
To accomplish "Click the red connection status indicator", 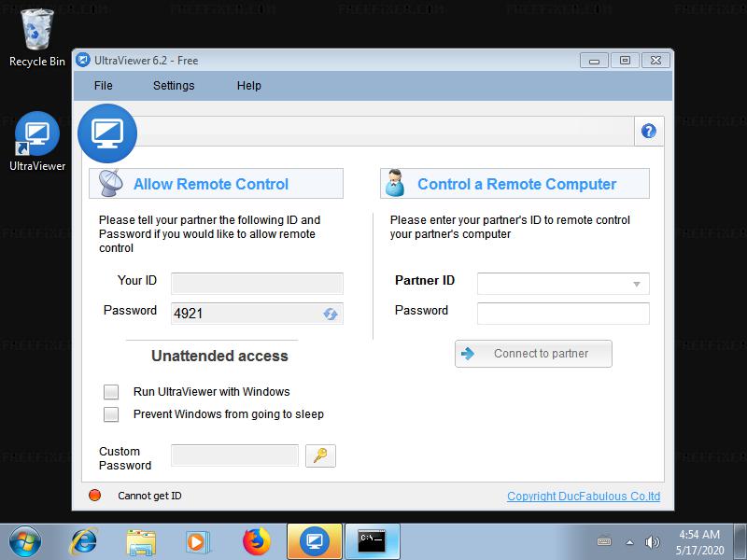I will coord(95,496).
